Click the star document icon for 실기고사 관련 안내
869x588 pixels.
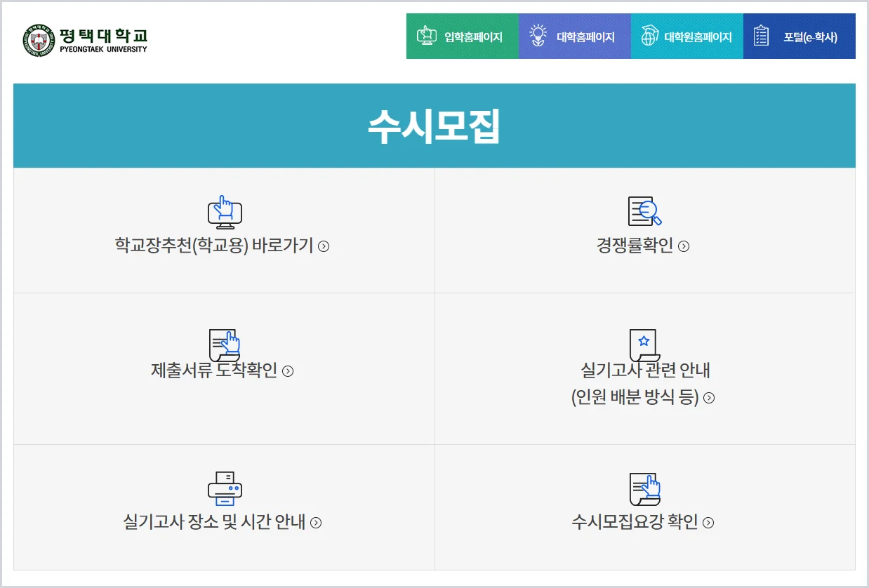[644, 345]
